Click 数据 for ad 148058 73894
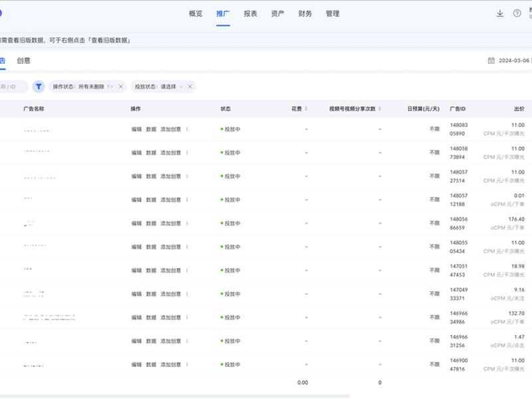 pos(151,153)
